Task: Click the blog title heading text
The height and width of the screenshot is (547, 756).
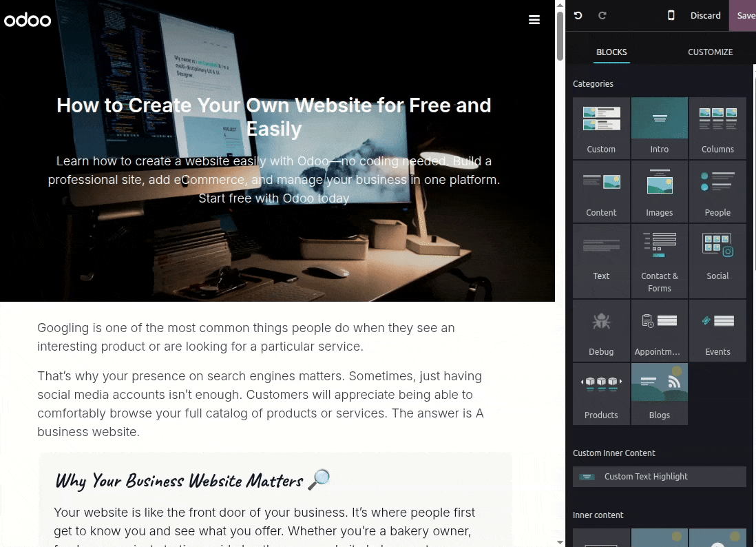Action: click(274, 117)
